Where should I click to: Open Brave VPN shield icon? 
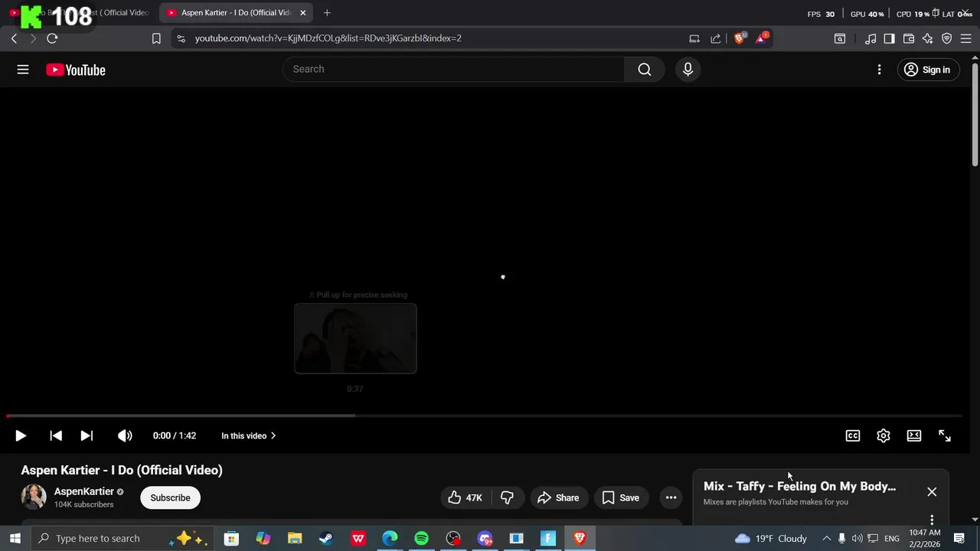point(947,38)
